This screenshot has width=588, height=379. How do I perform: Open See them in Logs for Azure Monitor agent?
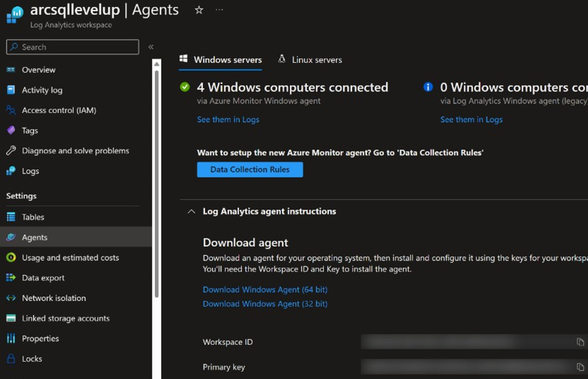click(228, 119)
